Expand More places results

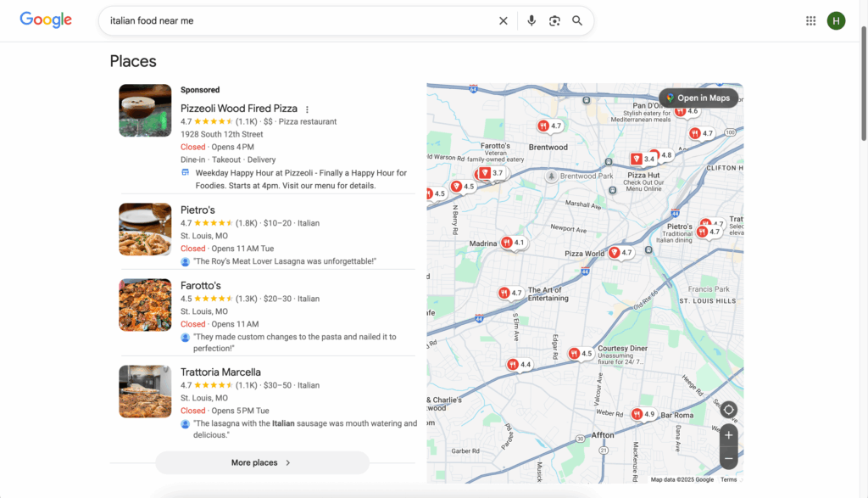261,462
